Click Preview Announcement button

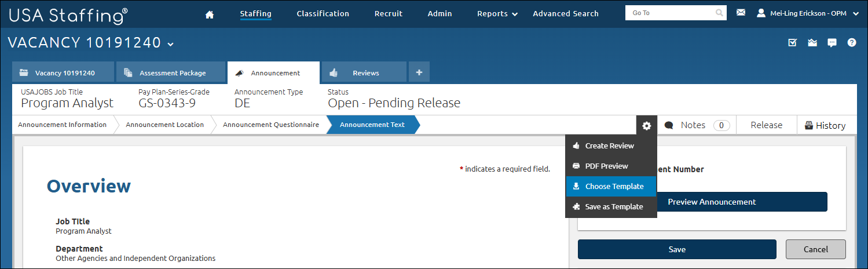point(712,202)
